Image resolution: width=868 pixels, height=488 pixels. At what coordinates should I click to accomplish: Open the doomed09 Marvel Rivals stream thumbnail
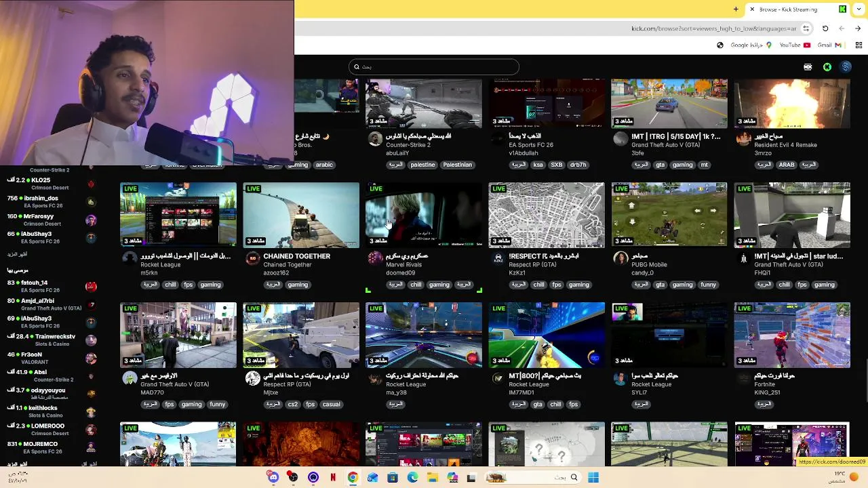click(424, 215)
